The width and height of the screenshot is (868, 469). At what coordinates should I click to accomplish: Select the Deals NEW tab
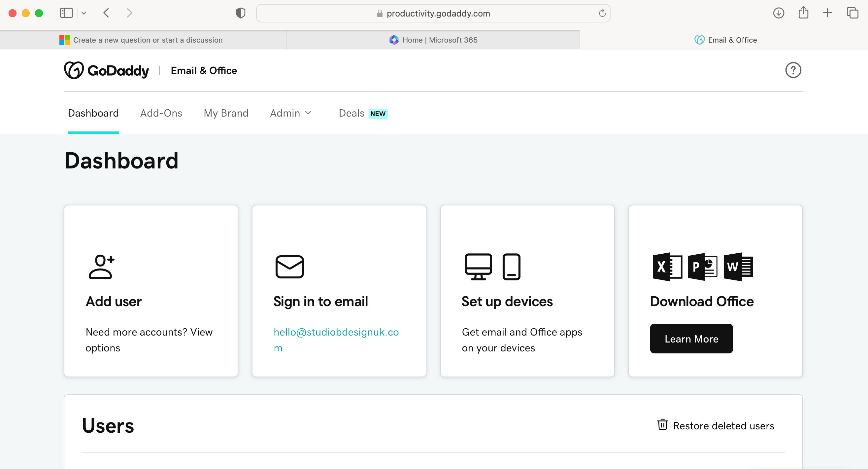coord(363,113)
